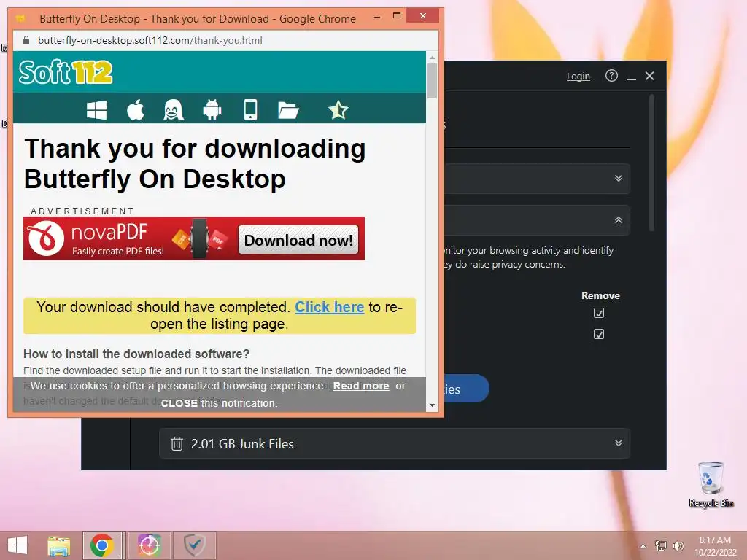Screen dimensions: 747x560
Task: Click CLOSE on cookie notification
Action: pyautogui.click(x=179, y=403)
